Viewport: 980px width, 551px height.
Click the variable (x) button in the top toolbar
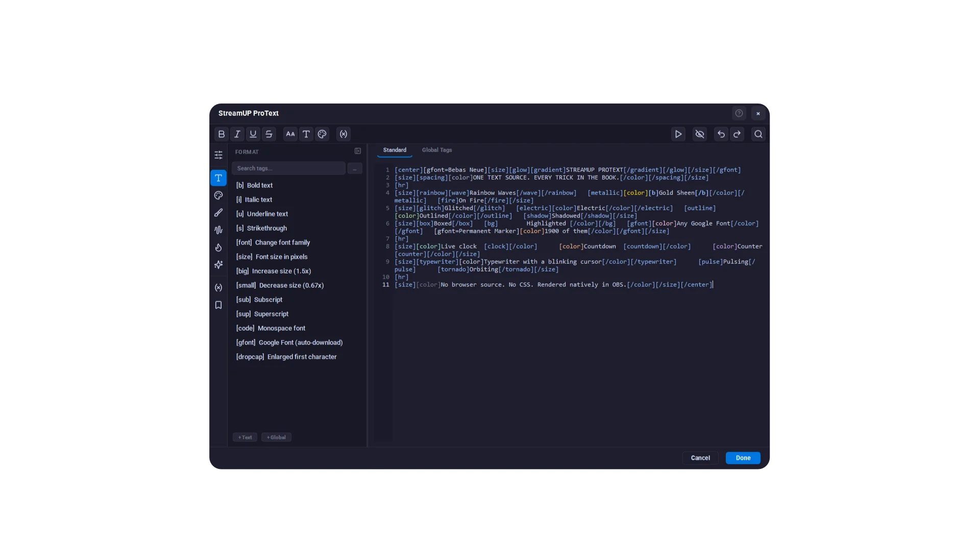tap(344, 134)
